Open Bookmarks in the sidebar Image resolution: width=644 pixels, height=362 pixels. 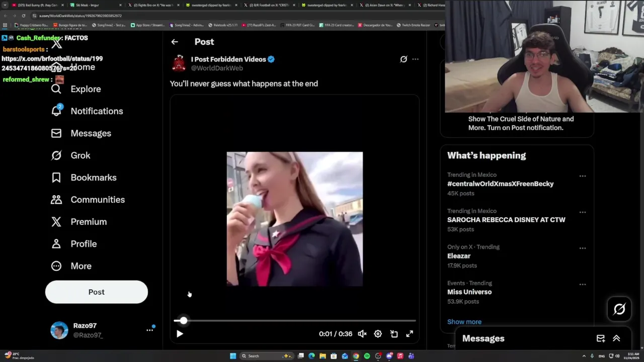point(84,177)
